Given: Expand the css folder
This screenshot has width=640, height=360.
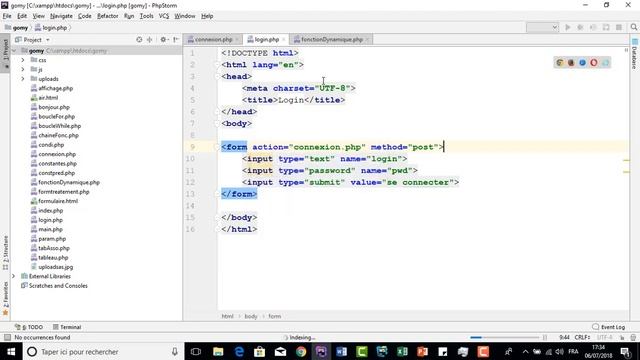Looking at the screenshot, I should pos(23,60).
